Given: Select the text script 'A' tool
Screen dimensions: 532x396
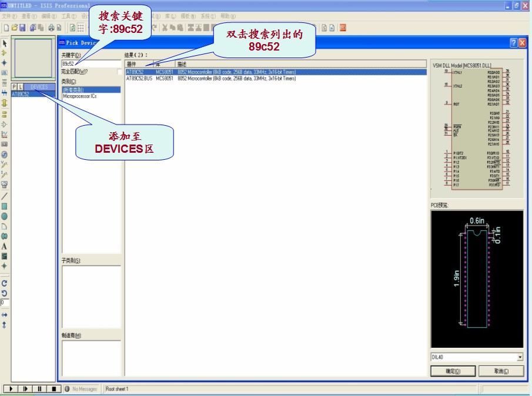Looking at the screenshot, I should click(5, 247).
